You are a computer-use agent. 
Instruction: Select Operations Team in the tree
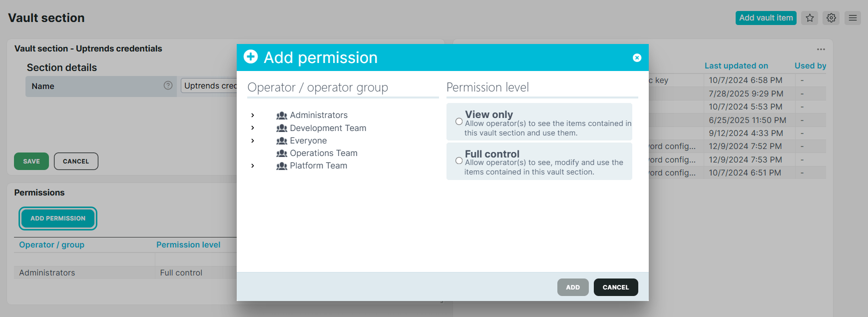324,153
